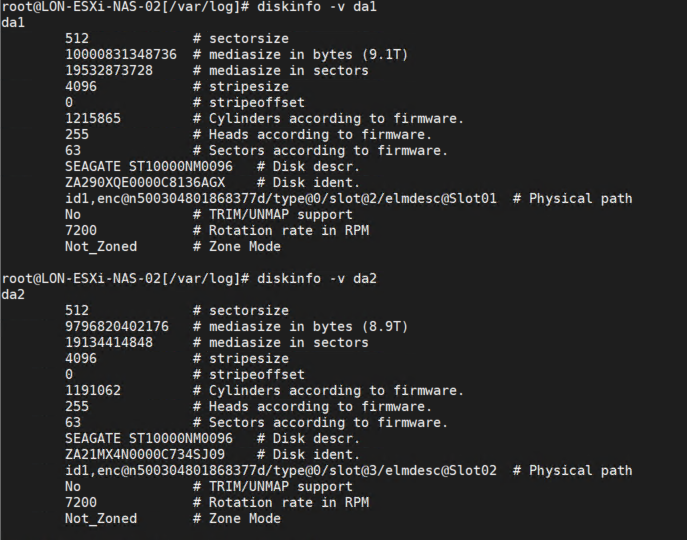Select the da1 sector count 19532873728
Screen dimensions: 687x540
[x=109, y=71]
